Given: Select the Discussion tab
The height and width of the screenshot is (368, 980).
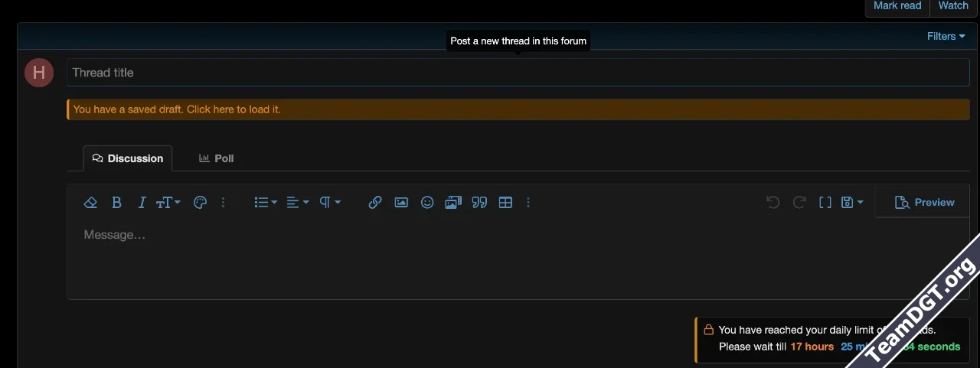Looking at the screenshot, I should tap(128, 158).
